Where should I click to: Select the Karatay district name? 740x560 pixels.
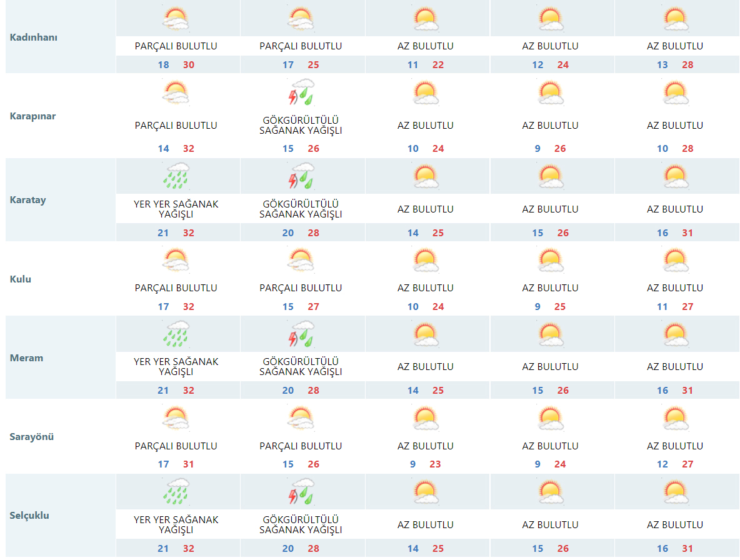27,200
